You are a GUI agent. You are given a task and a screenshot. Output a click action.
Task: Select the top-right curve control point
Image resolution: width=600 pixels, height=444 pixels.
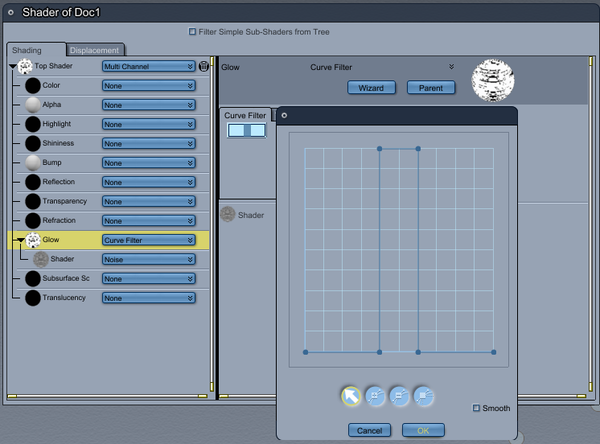click(x=418, y=149)
